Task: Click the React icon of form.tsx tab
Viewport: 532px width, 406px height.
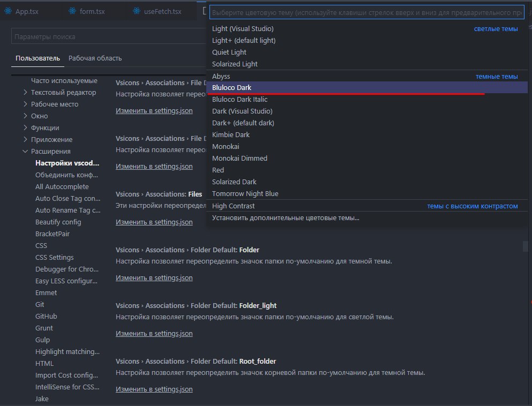Action: [x=72, y=11]
